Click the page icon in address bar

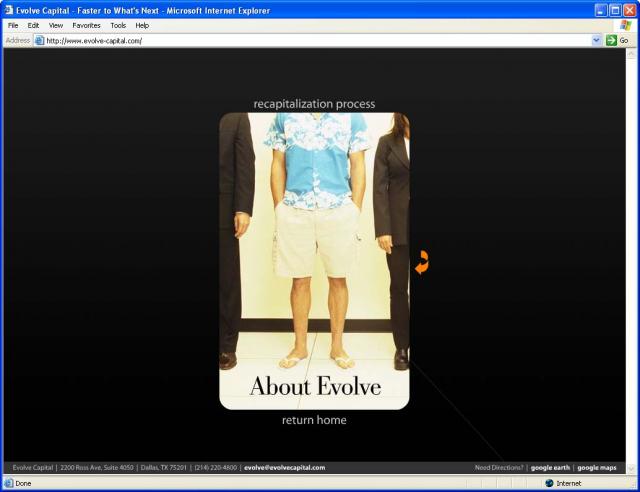coord(40,41)
